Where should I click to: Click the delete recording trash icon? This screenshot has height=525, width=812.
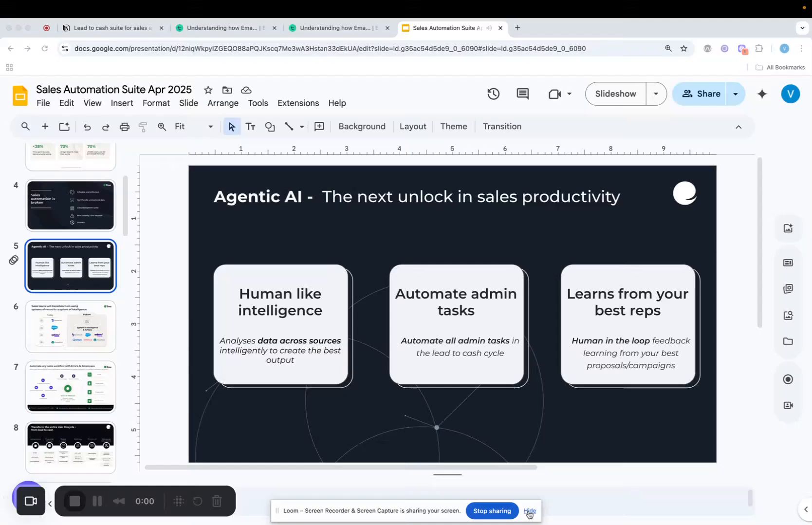pos(217,501)
